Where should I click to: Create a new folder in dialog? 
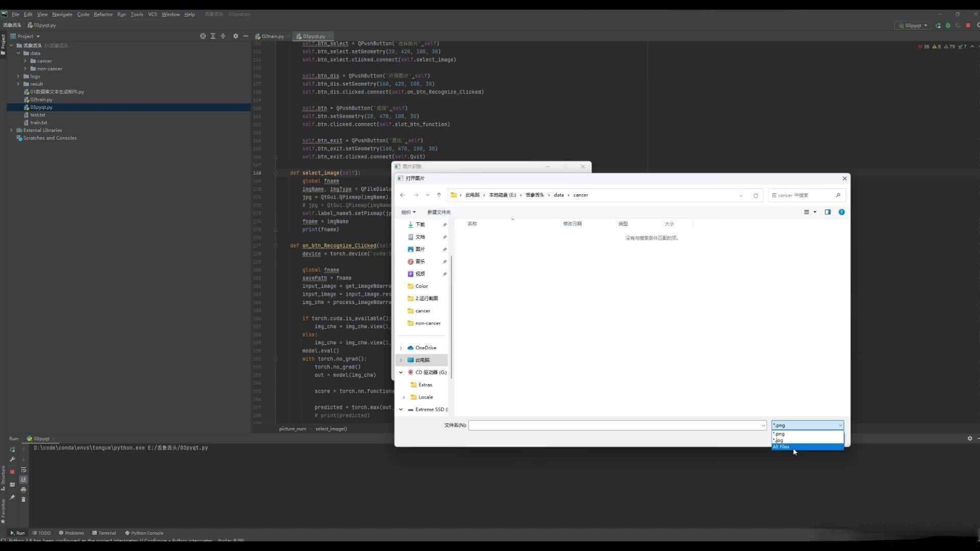pos(439,212)
